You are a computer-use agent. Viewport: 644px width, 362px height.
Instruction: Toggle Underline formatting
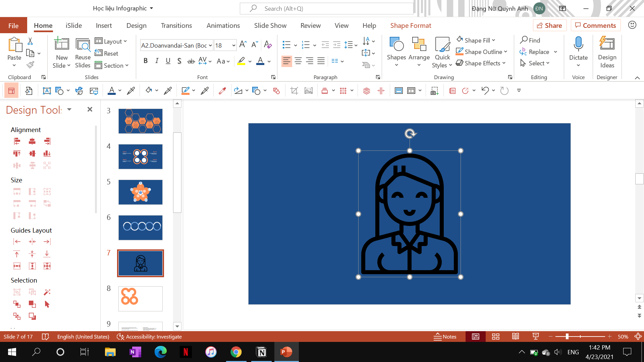click(x=168, y=61)
